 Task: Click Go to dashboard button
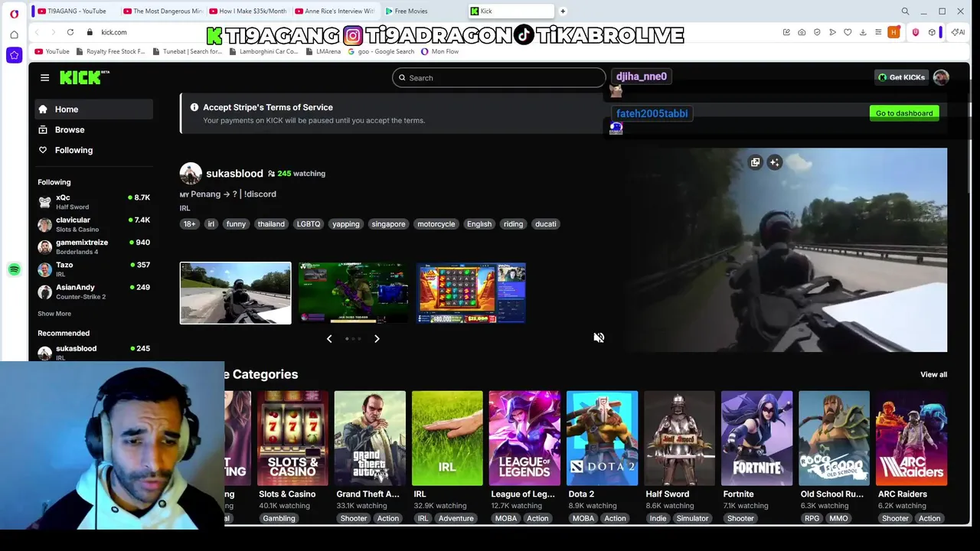904,113
